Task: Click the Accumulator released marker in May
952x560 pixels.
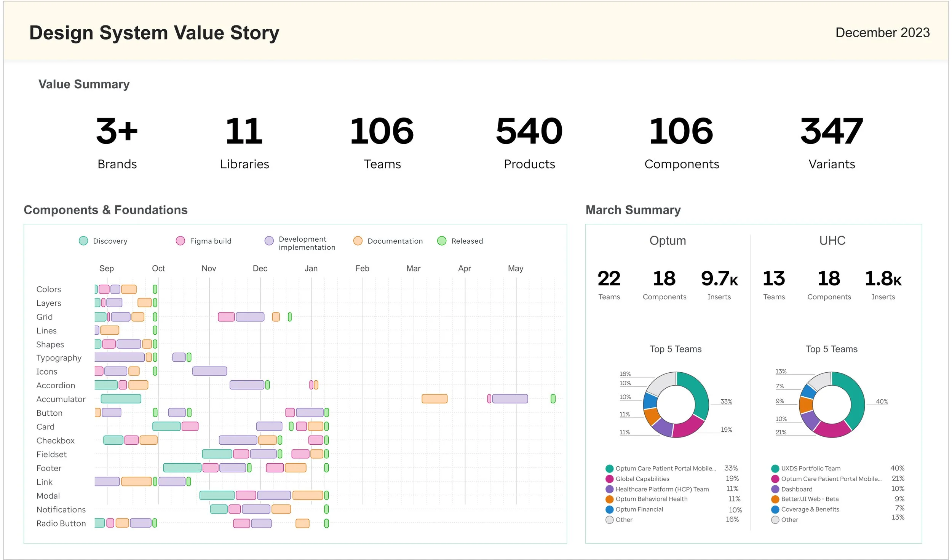Action: 553,399
